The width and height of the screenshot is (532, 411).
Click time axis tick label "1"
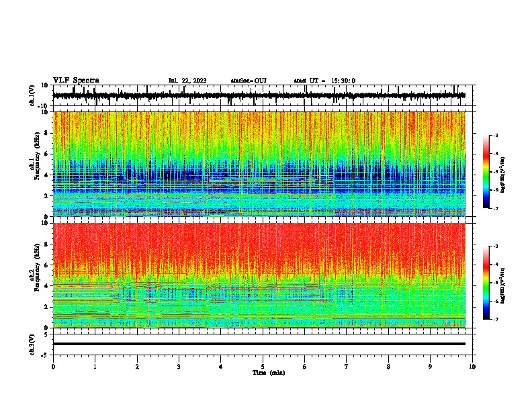pos(95,367)
